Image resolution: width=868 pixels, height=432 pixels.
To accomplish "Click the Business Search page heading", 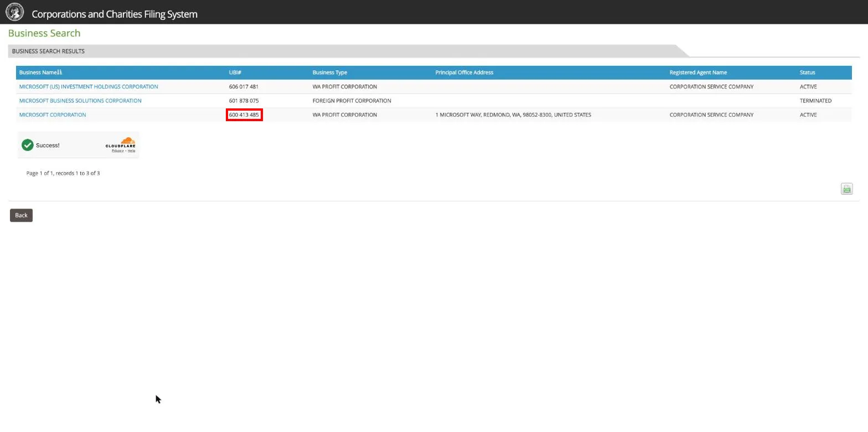I will (44, 33).
